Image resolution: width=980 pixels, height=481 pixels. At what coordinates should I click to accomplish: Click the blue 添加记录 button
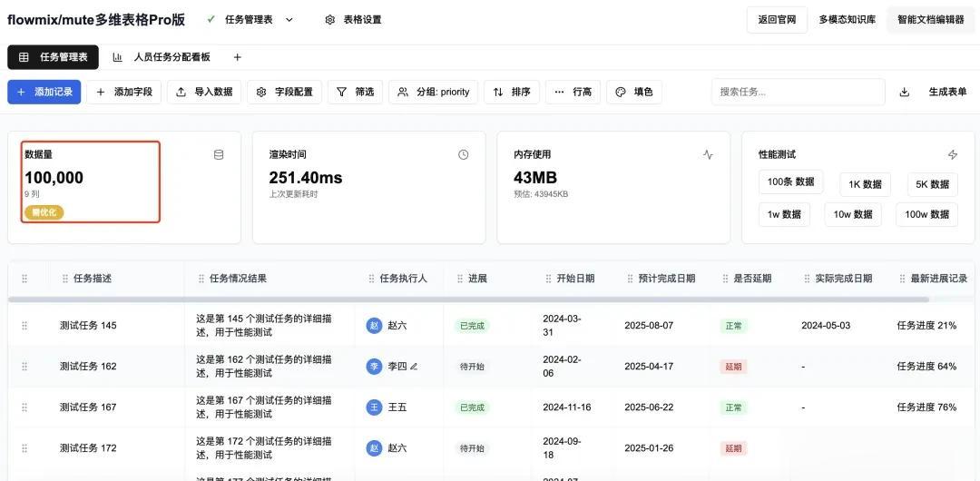(44, 92)
